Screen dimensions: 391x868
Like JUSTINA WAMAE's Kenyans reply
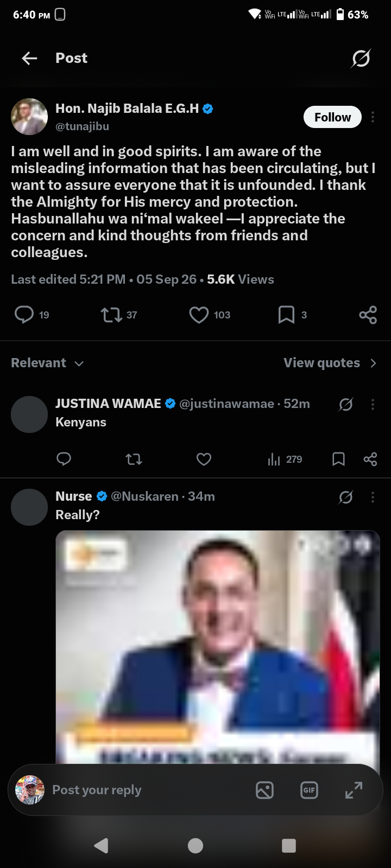pos(204,459)
